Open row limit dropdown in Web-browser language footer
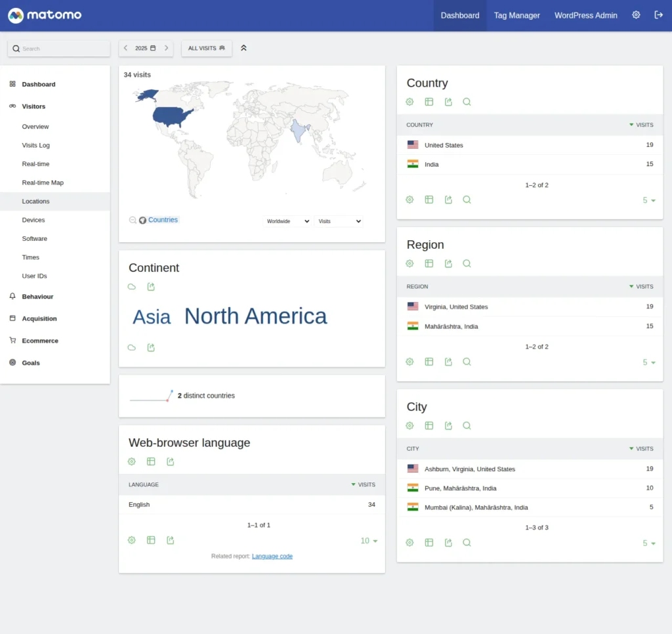672x634 pixels. pos(369,541)
